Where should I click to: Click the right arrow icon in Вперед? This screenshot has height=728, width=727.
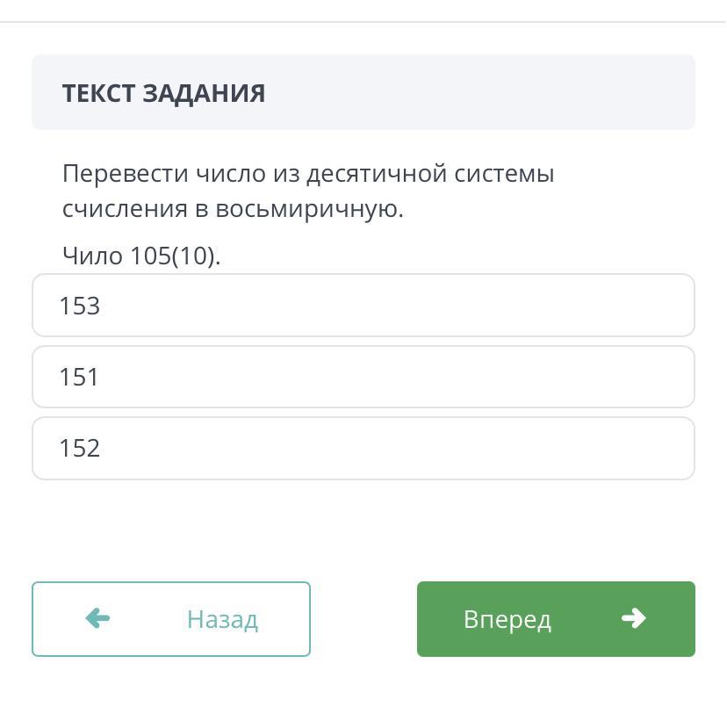(x=633, y=619)
